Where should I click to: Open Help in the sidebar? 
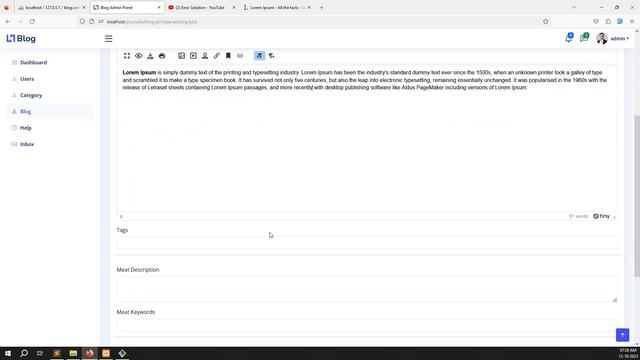pos(26,128)
